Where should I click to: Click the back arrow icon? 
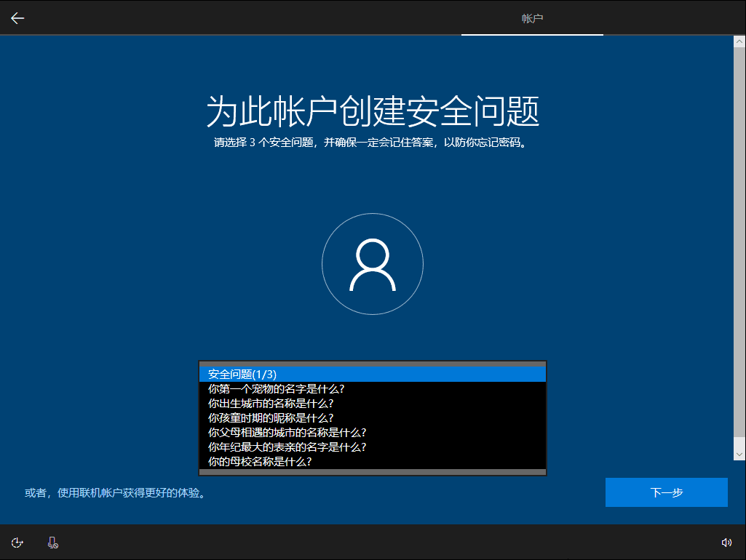tap(17, 18)
